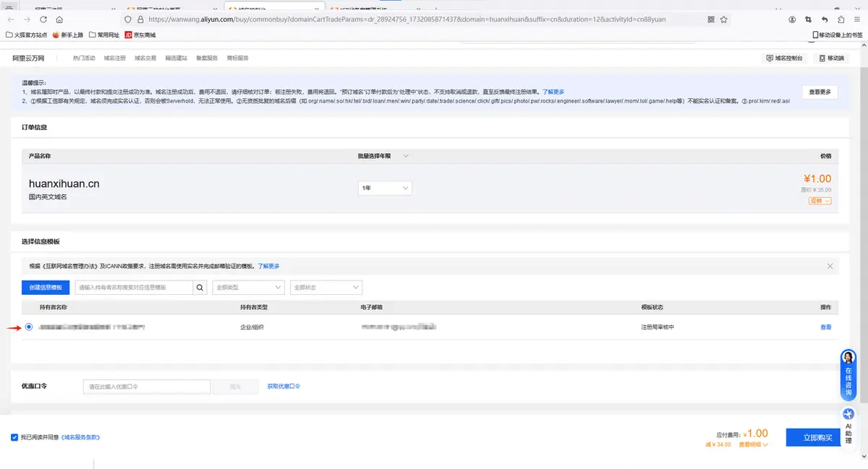Click the 企业/组织 holder type cell
Viewport: 868px width, 469px height.
click(252, 327)
